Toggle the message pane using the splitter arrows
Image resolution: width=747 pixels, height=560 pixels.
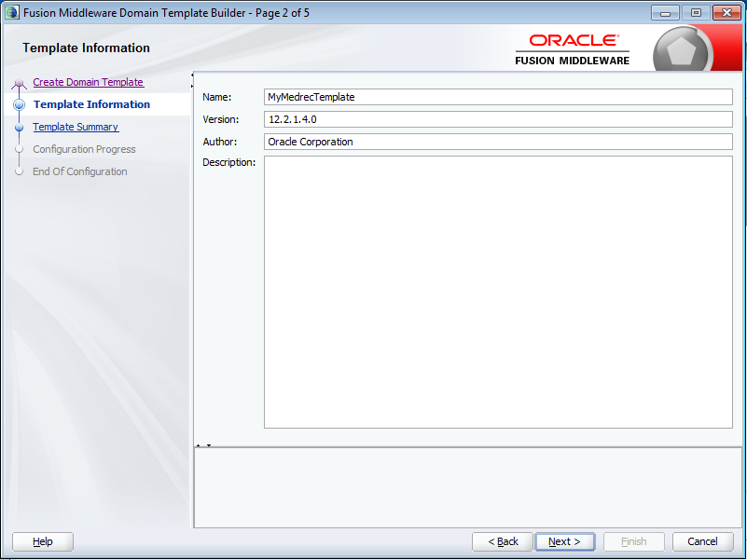tap(204, 445)
